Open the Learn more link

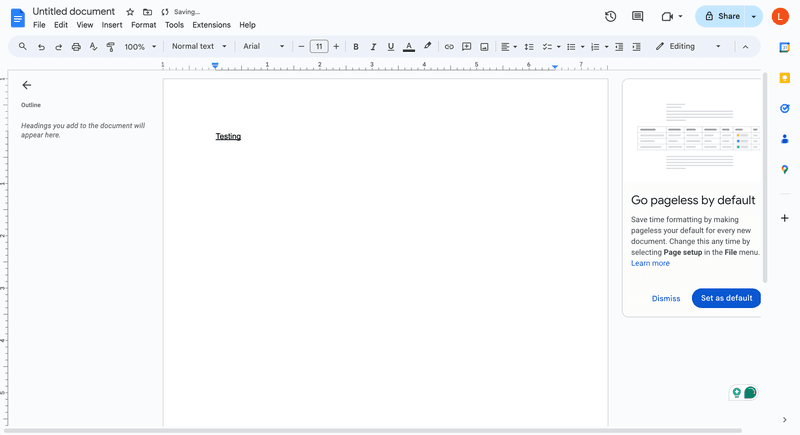[x=650, y=263]
